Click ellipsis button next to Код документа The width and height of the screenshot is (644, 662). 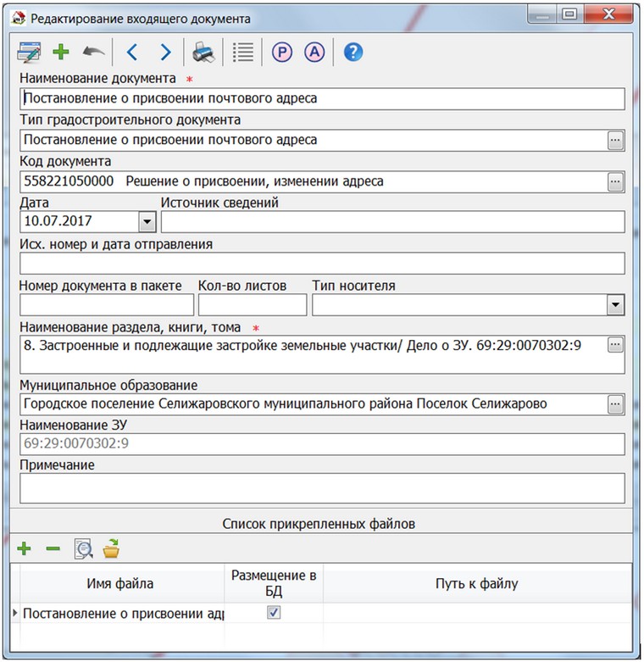[615, 181]
